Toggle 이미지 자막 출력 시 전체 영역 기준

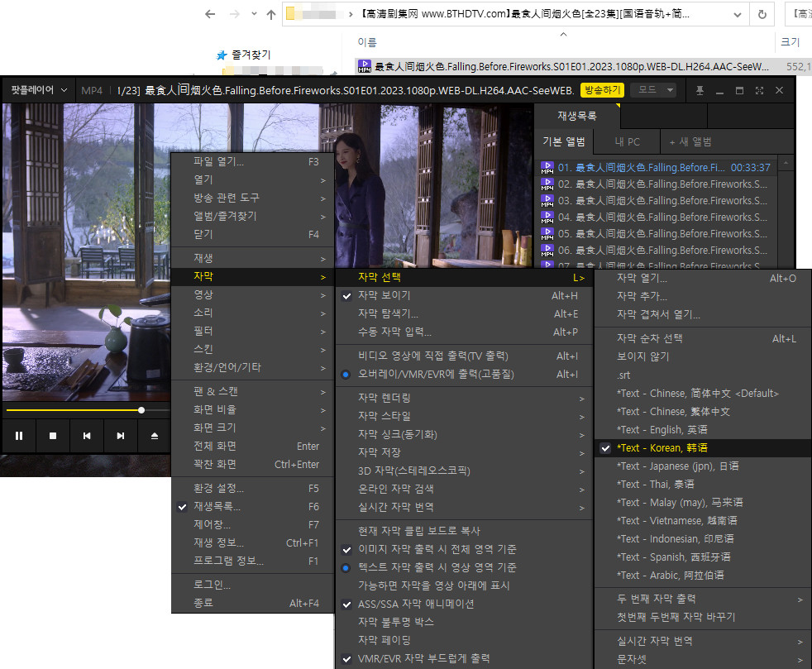coord(464,549)
